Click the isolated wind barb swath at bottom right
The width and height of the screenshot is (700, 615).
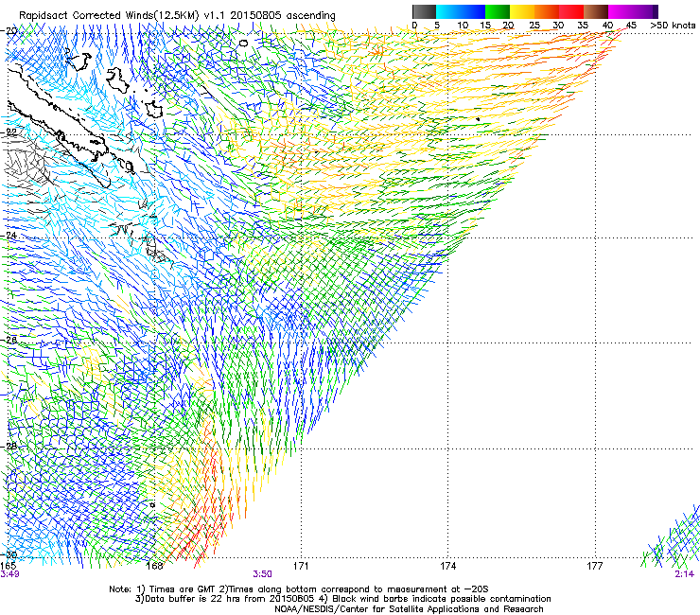tap(672, 536)
